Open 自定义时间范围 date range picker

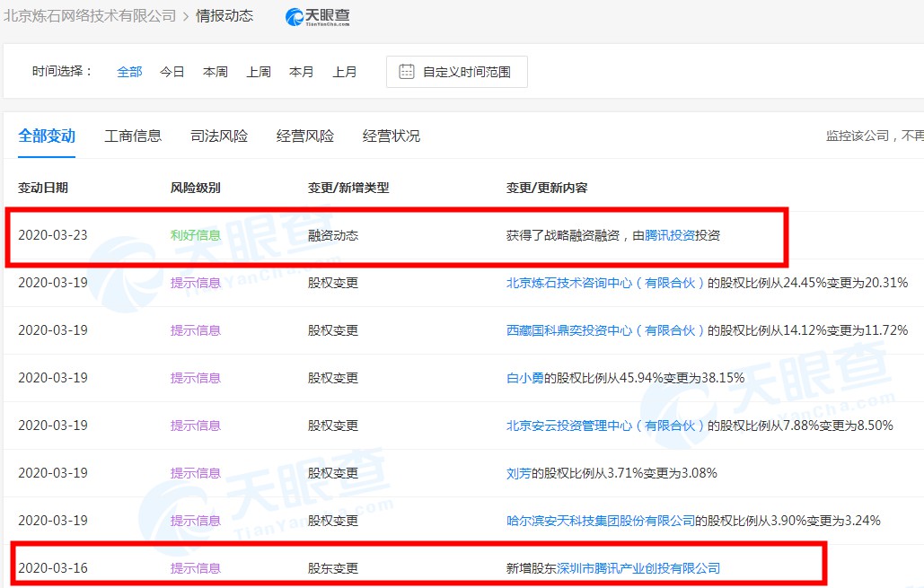pos(457,72)
